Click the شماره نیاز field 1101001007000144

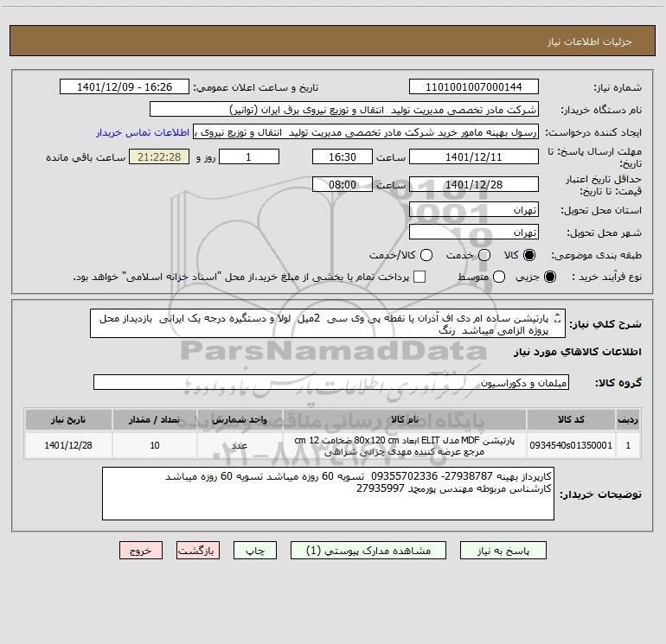click(474, 86)
